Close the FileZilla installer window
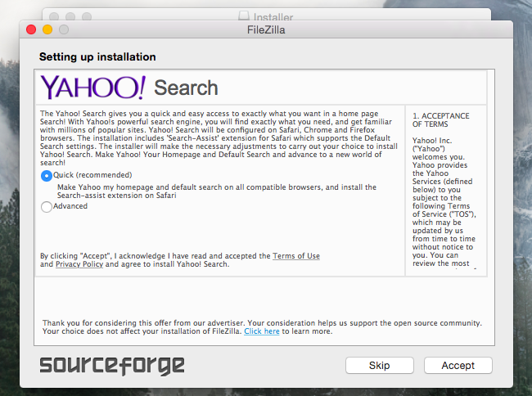The width and height of the screenshot is (532, 396). [31, 30]
